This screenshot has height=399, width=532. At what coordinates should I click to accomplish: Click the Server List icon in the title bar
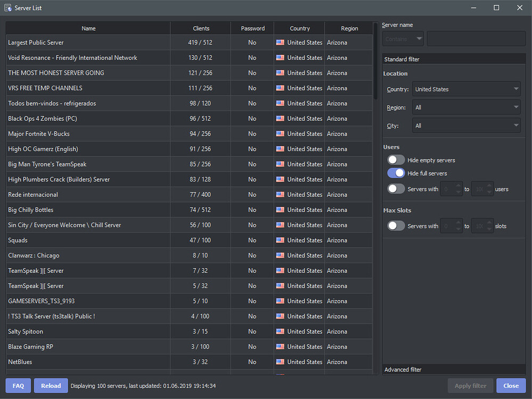[x=7, y=7]
